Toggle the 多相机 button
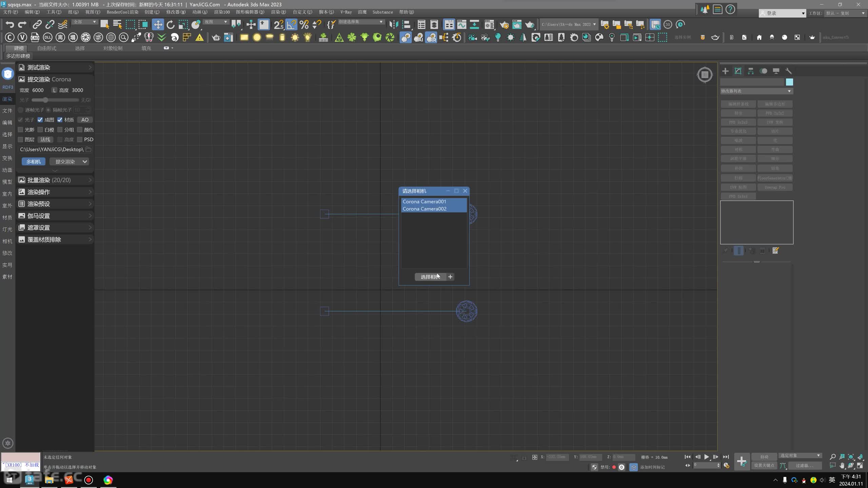Screen dimensions: 868x488 click(33, 162)
